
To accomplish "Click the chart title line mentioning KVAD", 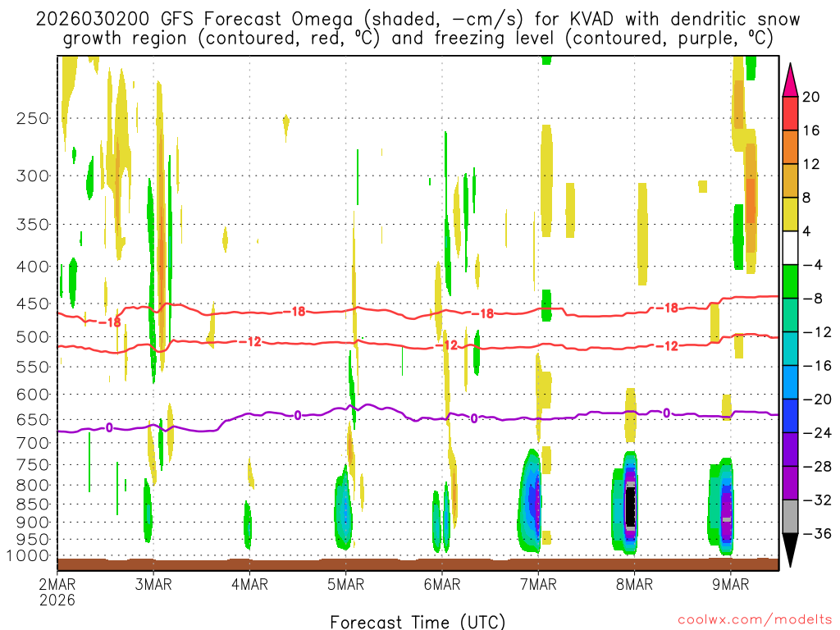I will click(x=418, y=20).
